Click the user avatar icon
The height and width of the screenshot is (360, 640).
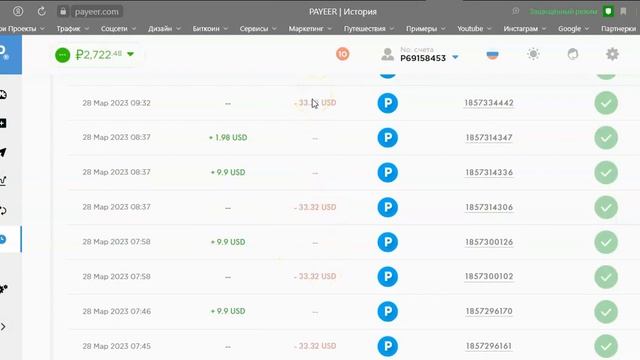387,54
